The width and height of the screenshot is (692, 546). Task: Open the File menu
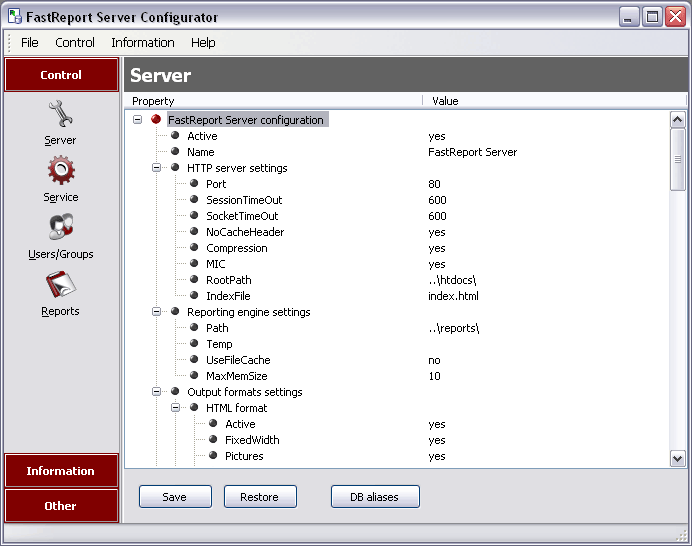coord(30,43)
